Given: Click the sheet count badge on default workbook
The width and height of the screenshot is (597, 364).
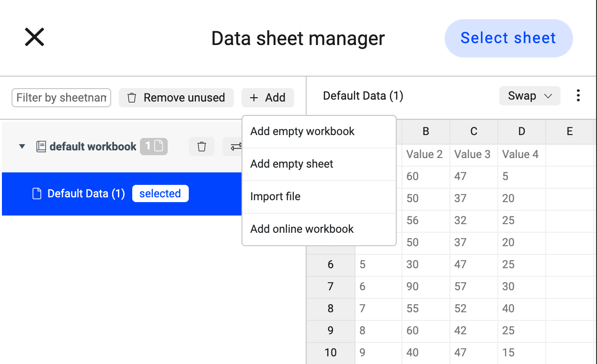Looking at the screenshot, I should (x=154, y=147).
